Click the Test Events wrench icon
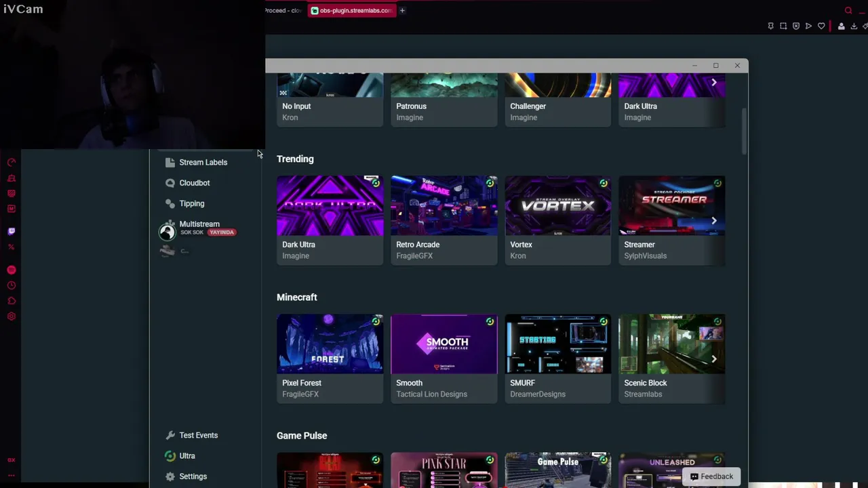This screenshot has width=868, height=488. click(170, 435)
